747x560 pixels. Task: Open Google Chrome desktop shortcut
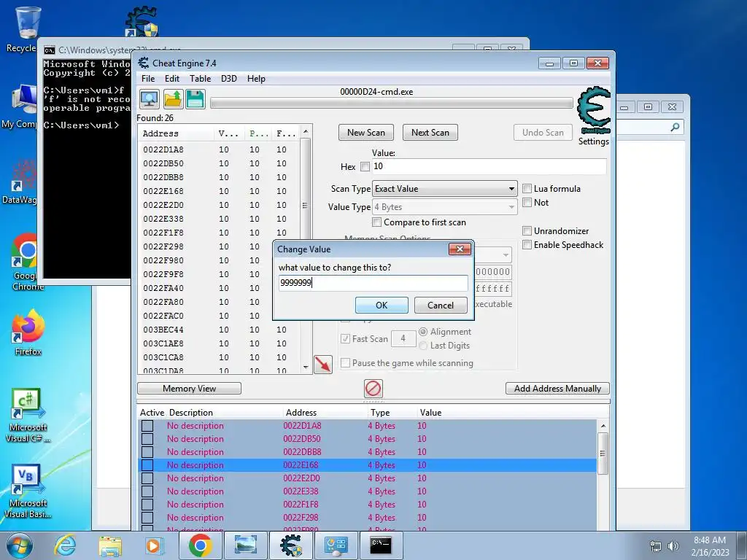26,262
